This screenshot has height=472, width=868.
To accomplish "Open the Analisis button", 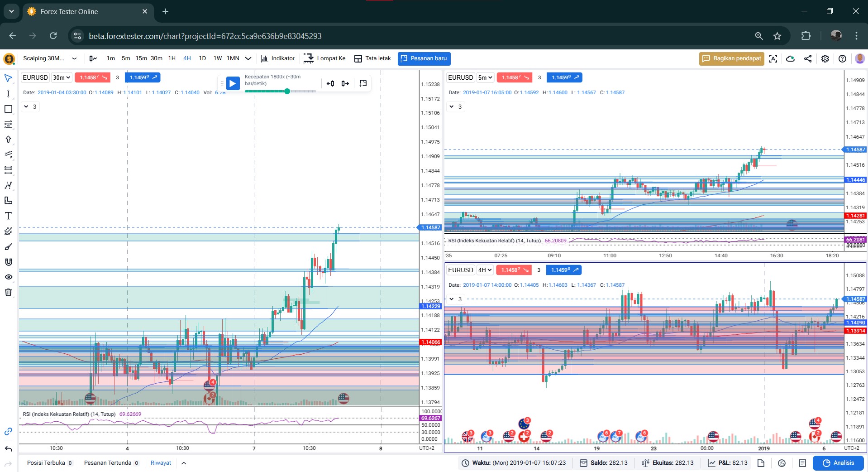I will (x=838, y=463).
